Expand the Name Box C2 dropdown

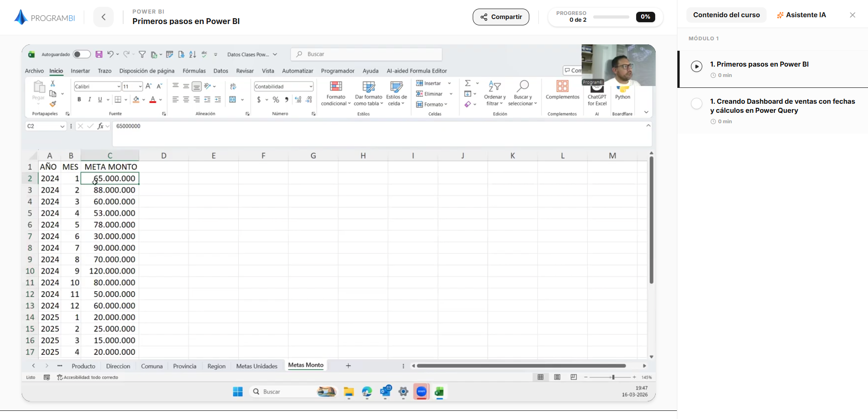[62, 126]
